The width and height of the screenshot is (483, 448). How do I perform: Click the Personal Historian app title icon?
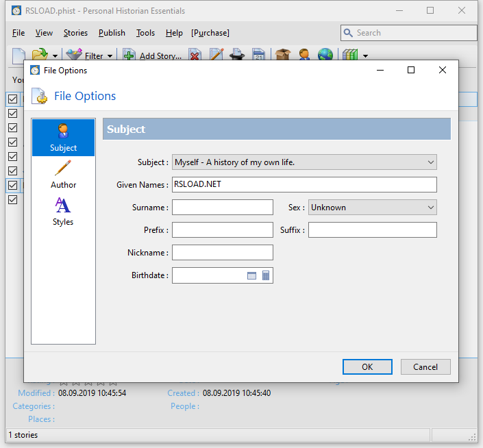[x=16, y=10]
